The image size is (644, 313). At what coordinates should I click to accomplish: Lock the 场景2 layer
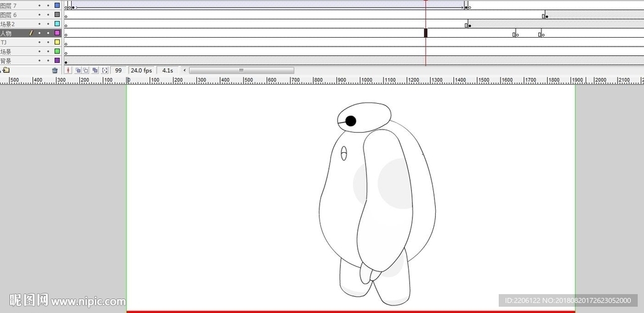48,24
